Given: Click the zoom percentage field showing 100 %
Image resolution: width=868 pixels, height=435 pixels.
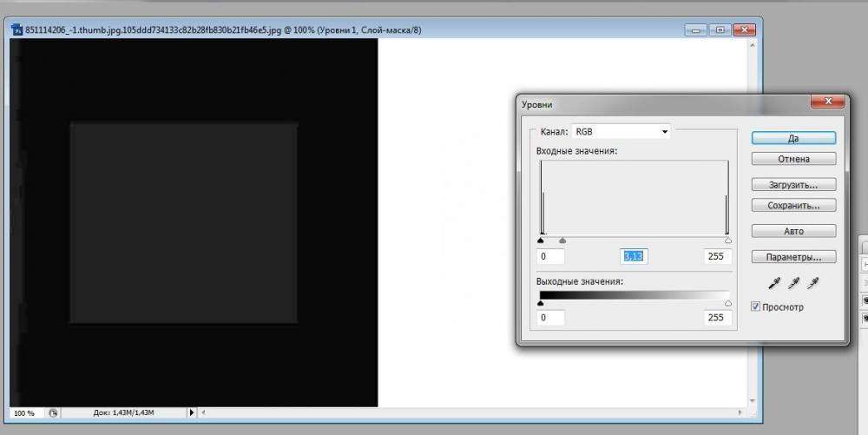Looking at the screenshot, I should 24,413.
